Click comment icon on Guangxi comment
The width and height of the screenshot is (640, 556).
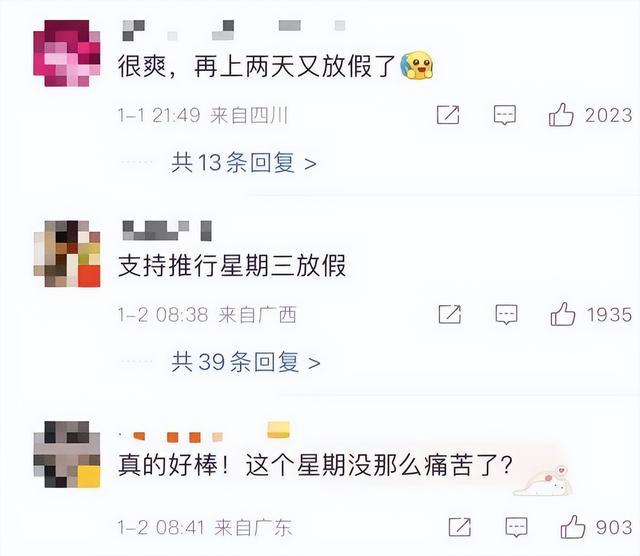[x=506, y=314]
